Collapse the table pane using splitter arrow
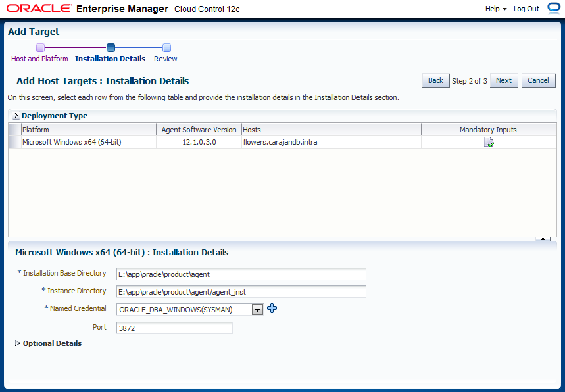Image resolution: width=565 pixels, height=392 pixels. [x=543, y=239]
